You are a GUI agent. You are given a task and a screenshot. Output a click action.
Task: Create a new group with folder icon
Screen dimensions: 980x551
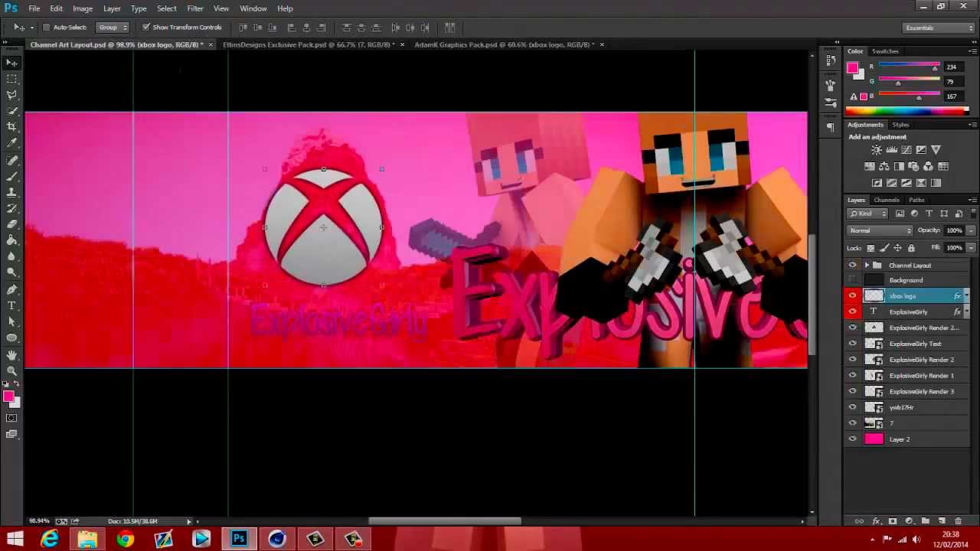926,521
